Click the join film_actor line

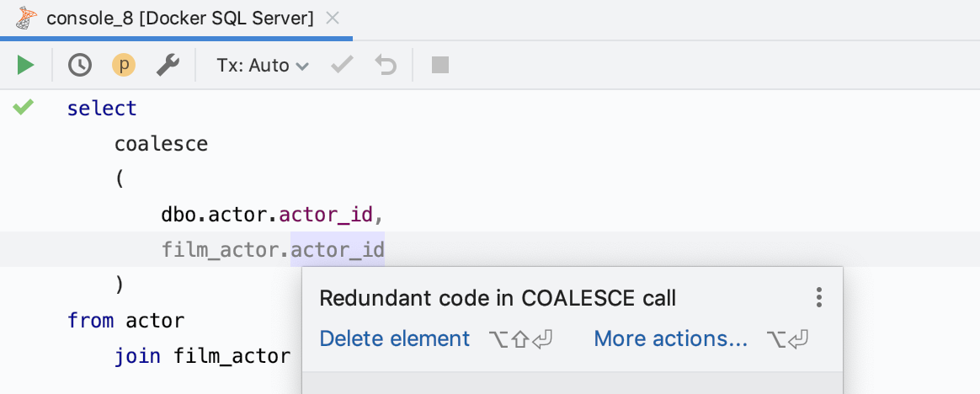[x=203, y=356]
